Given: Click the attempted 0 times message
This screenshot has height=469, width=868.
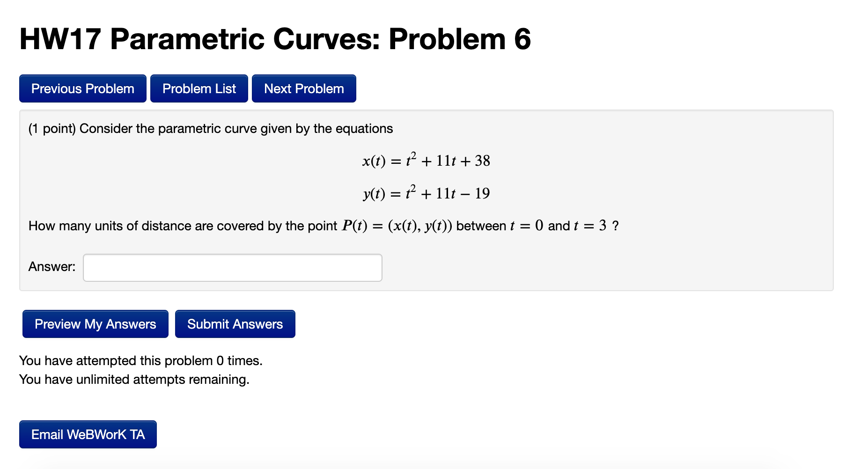Looking at the screenshot, I should point(140,360).
